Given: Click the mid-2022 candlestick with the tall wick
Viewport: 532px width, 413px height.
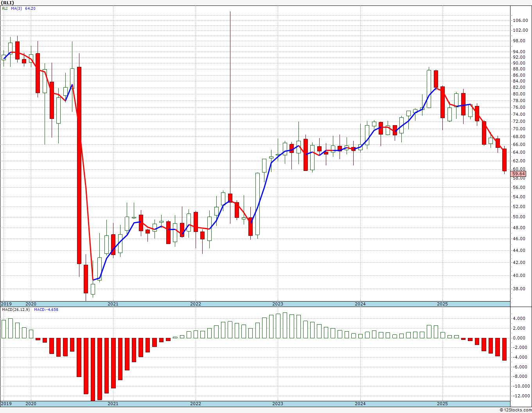Looking at the screenshot, I should pos(230,198).
